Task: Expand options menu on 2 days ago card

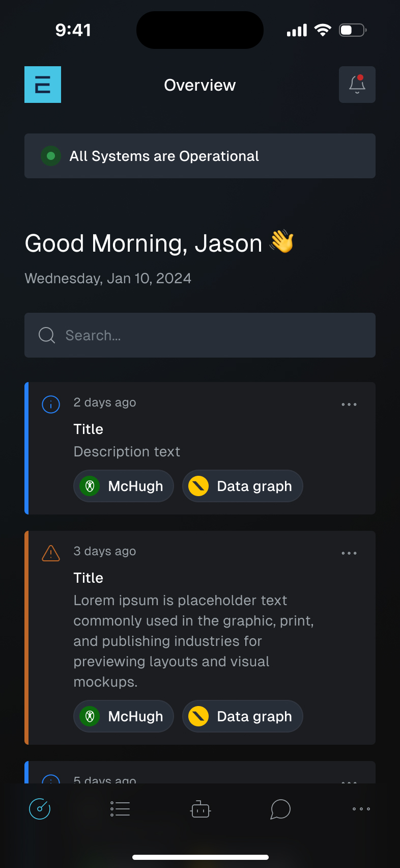Action: 349,404
